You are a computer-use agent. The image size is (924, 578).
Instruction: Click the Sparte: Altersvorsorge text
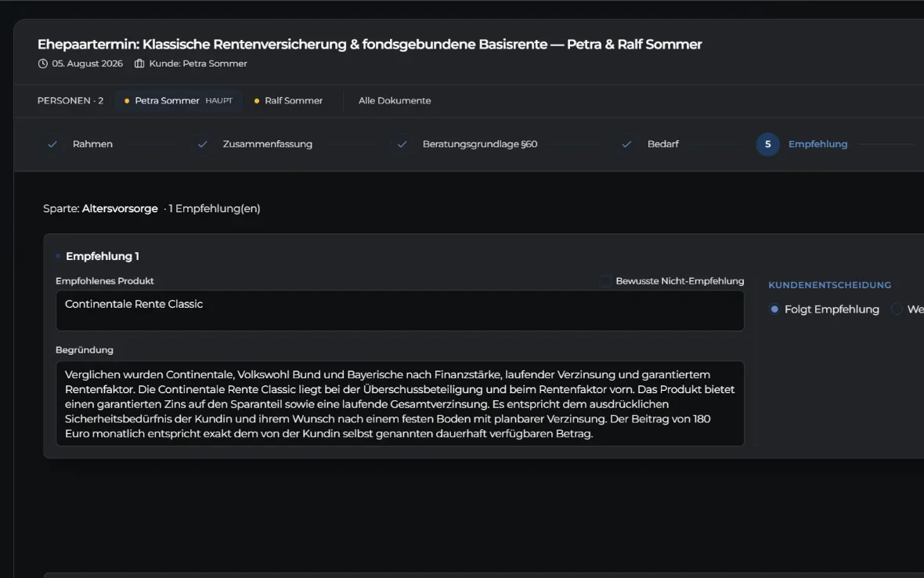[101, 208]
